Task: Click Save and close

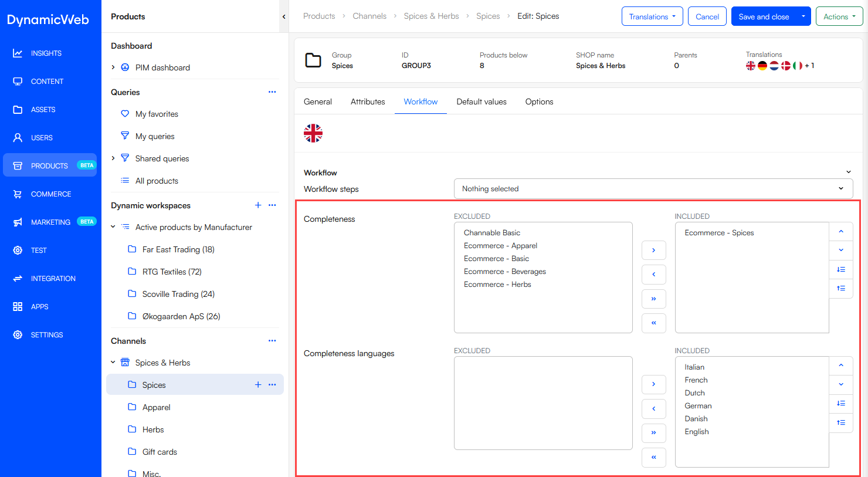Action: coord(764,16)
